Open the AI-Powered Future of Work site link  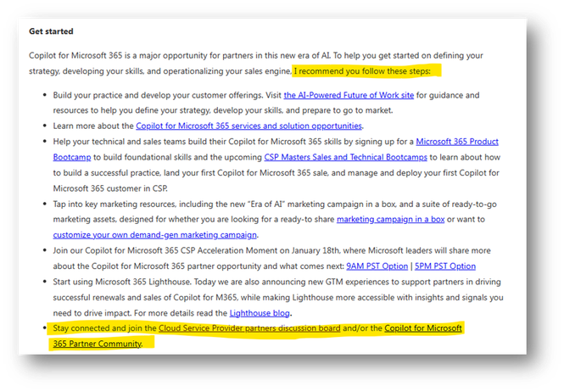click(349, 95)
